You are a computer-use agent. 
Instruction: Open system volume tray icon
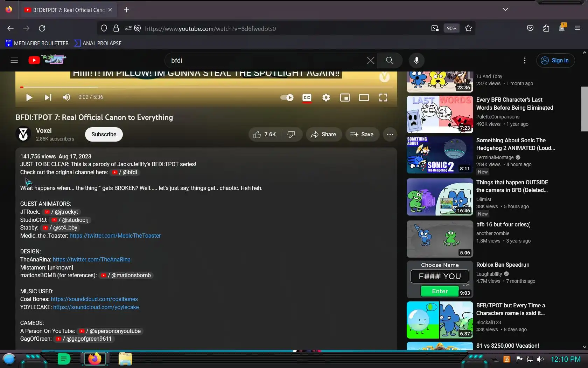(540, 359)
